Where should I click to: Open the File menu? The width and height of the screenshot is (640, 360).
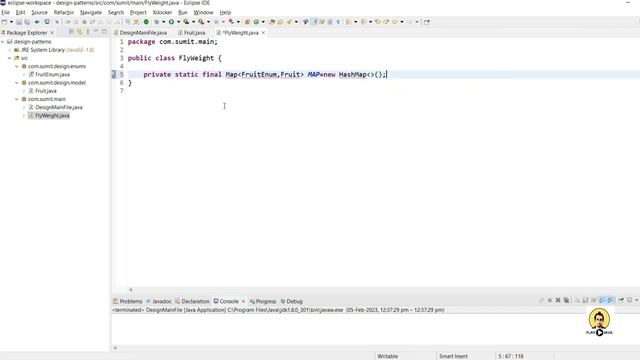5,13
